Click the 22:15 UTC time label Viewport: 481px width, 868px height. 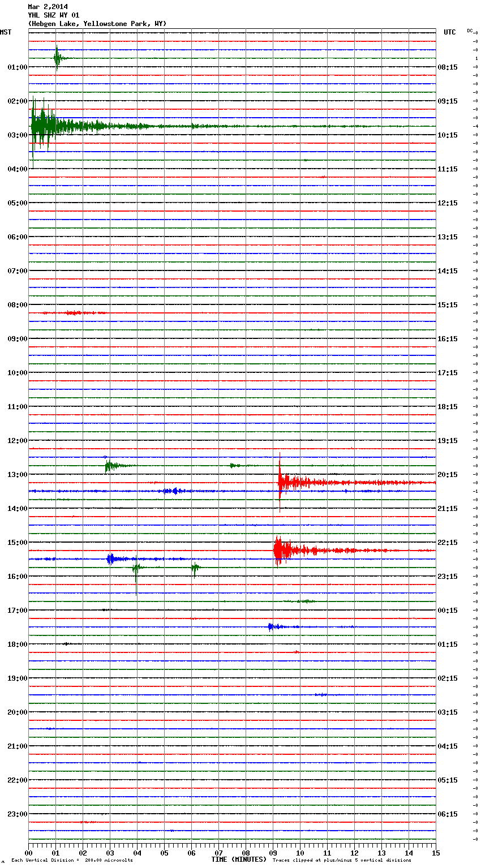(448, 543)
